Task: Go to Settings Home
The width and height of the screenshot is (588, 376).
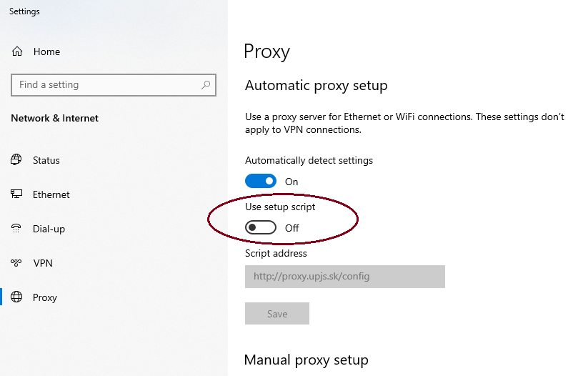Action: [x=46, y=51]
